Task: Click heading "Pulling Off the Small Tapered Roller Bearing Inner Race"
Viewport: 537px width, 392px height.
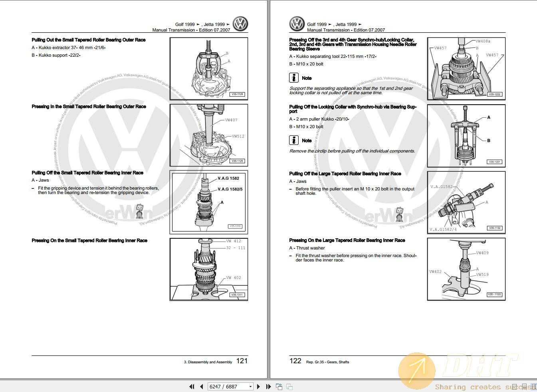Action: point(87,173)
